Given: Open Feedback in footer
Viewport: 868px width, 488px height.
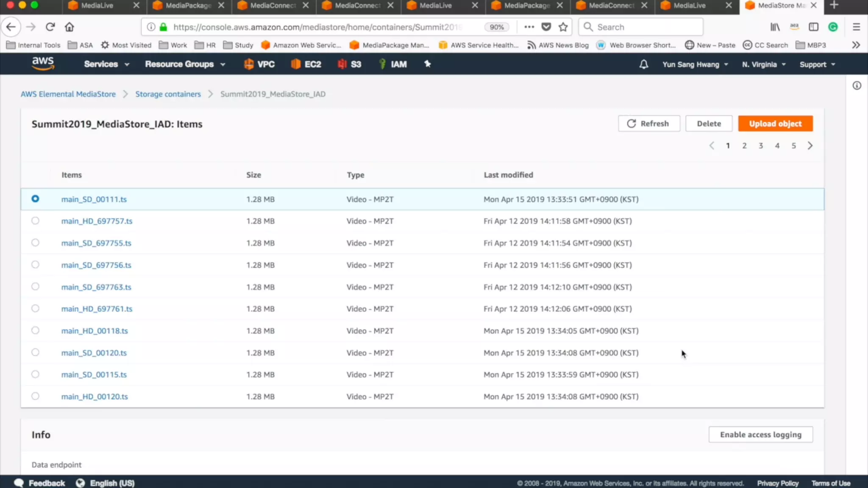Looking at the screenshot, I should pyautogui.click(x=40, y=483).
